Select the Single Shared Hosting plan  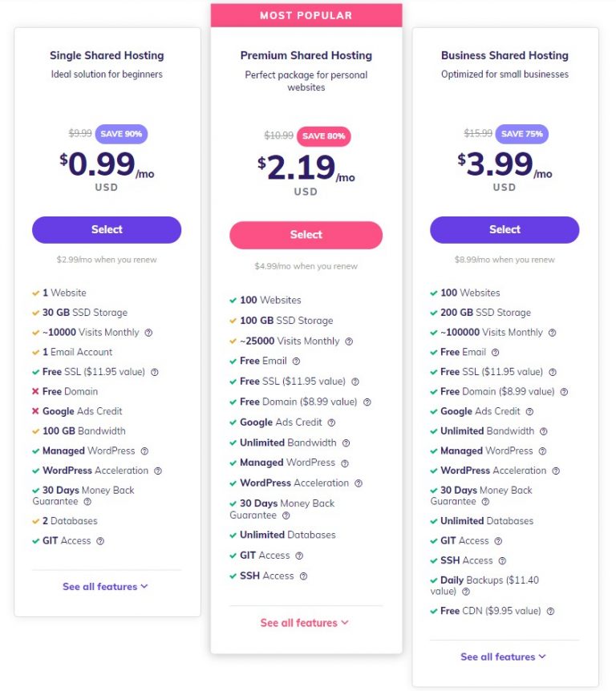(107, 229)
